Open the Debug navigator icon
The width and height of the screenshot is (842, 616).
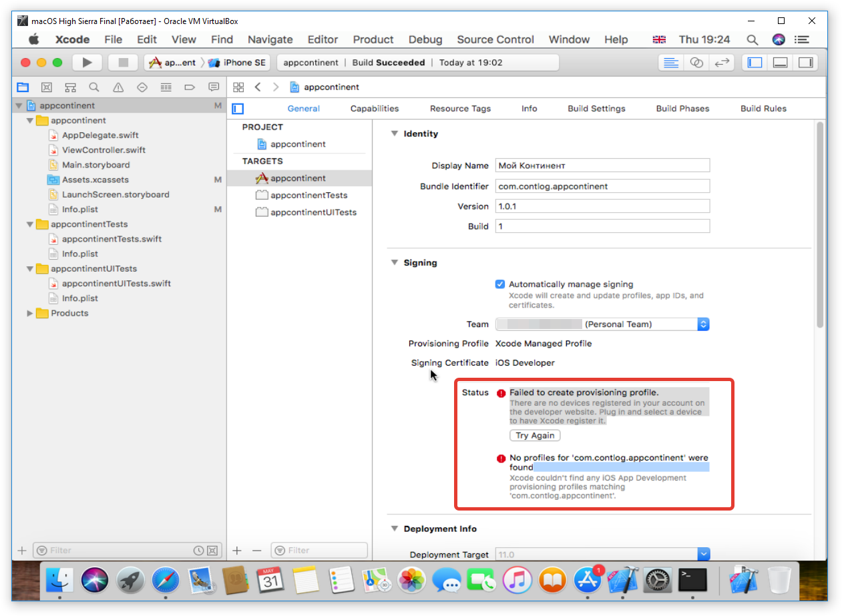click(166, 87)
